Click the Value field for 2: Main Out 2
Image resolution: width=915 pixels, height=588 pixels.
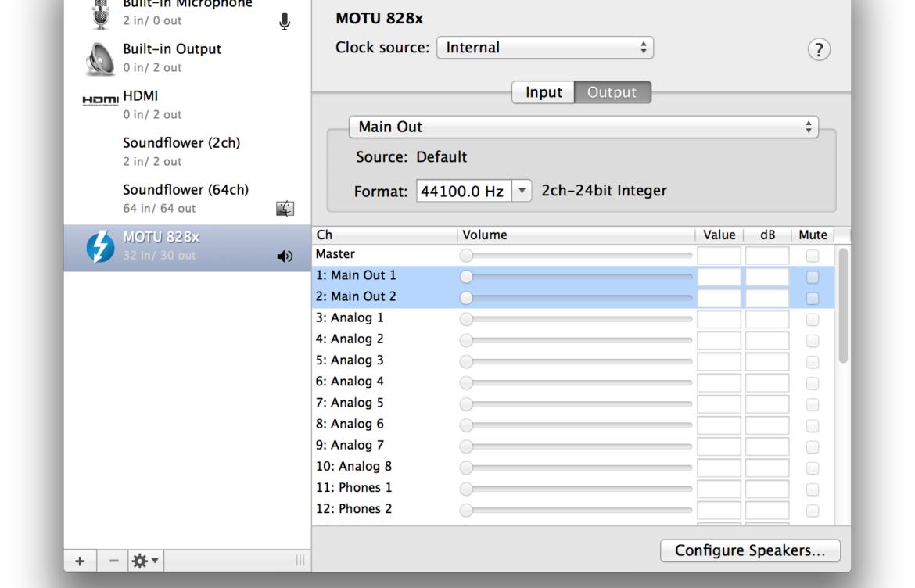click(x=719, y=298)
